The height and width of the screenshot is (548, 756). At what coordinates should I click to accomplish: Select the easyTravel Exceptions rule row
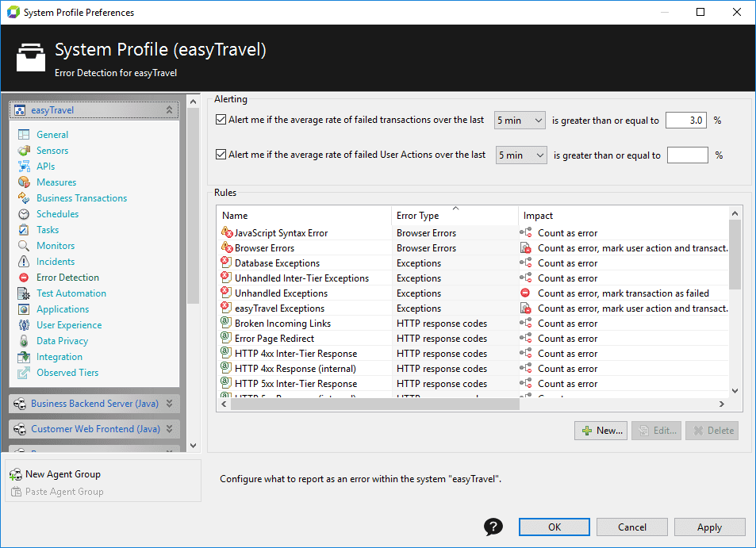point(473,308)
